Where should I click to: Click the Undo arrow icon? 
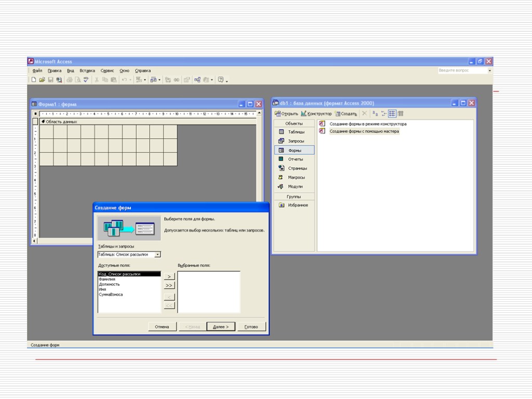(124, 79)
